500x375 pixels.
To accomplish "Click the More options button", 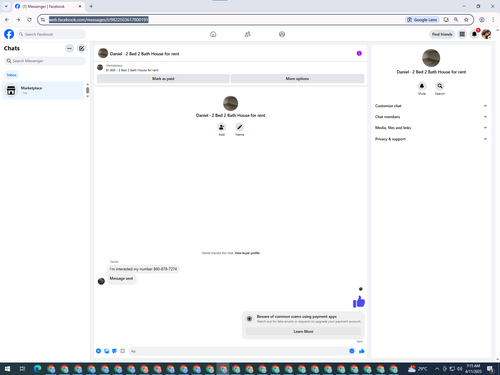I will click(x=297, y=79).
